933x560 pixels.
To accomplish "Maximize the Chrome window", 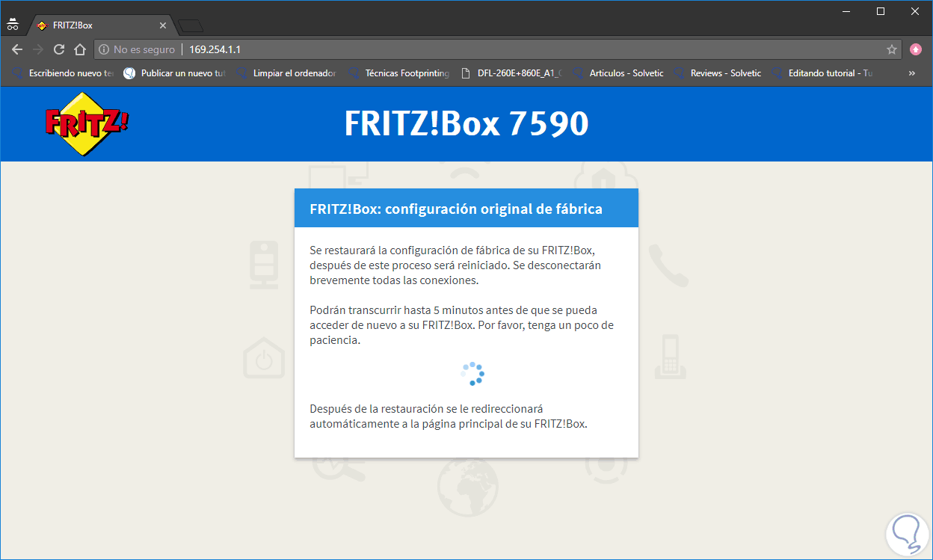I will tap(881, 11).
